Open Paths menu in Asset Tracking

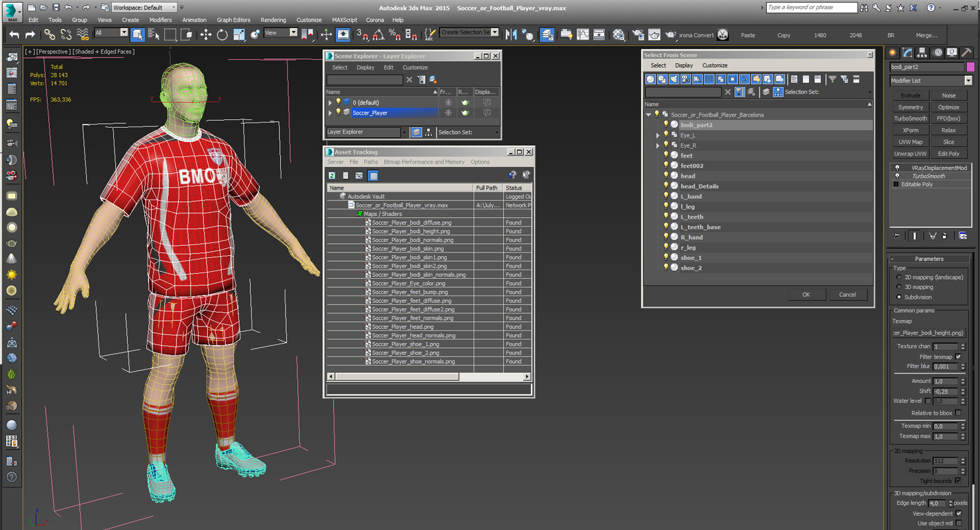pyautogui.click(x=371, y=162)
